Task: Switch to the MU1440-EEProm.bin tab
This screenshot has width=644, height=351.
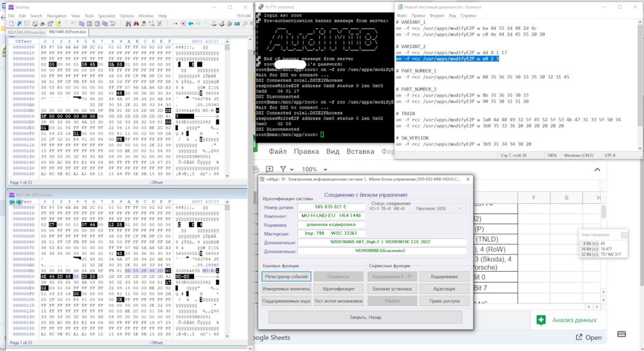Action: coord(67,32)
